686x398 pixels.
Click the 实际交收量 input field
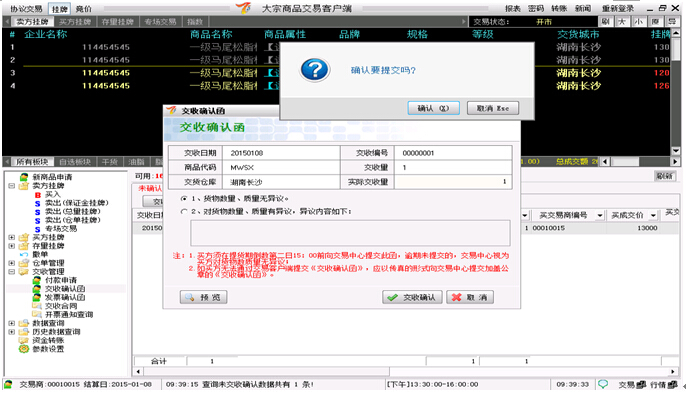453,182
